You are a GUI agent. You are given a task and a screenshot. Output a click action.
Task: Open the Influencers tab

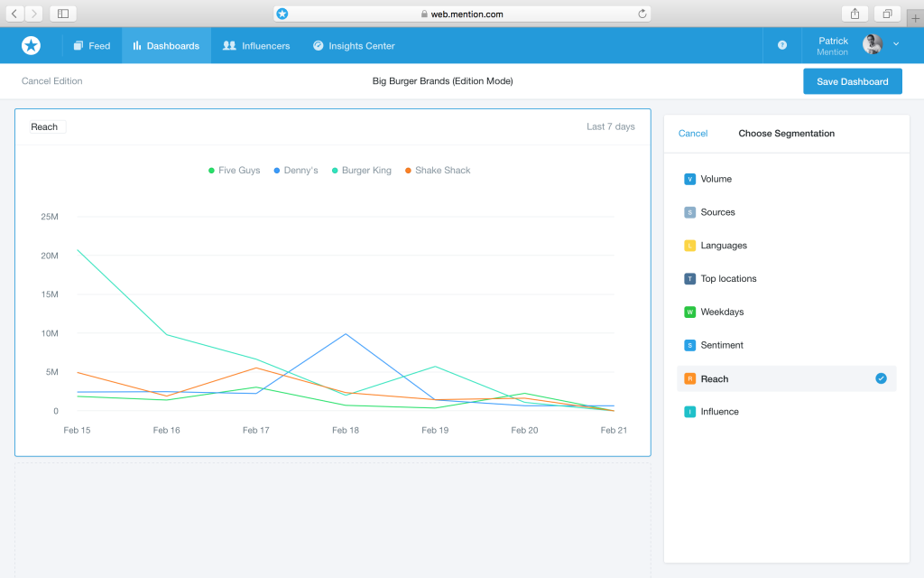point(256,45)
